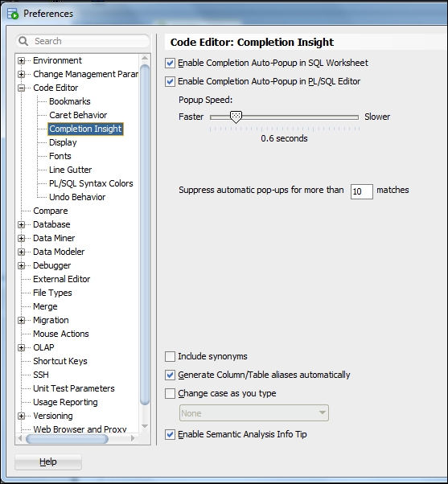Select Shortcut Keys in the tree
This screenshot has width=448, height=484.
[x=60, y=361]
